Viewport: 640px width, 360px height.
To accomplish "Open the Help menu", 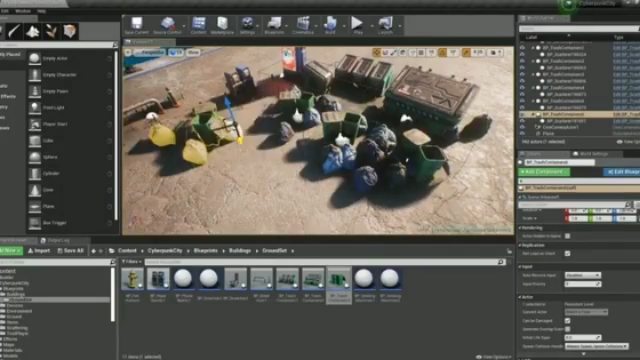I will 41,11.
